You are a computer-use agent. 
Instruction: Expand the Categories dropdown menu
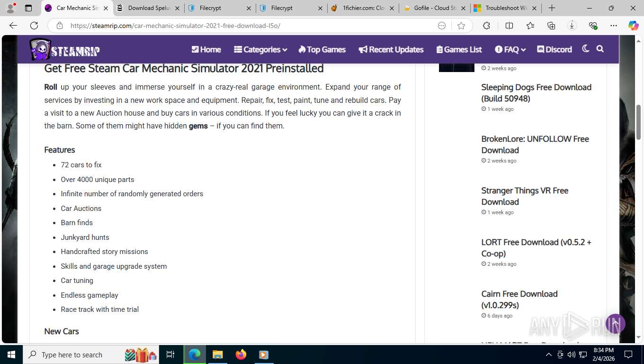260,49
